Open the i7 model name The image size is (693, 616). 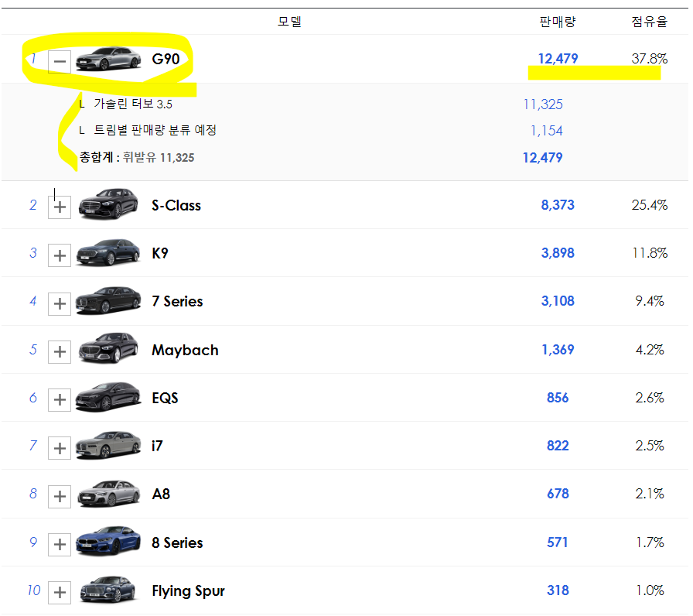point(157,446)
